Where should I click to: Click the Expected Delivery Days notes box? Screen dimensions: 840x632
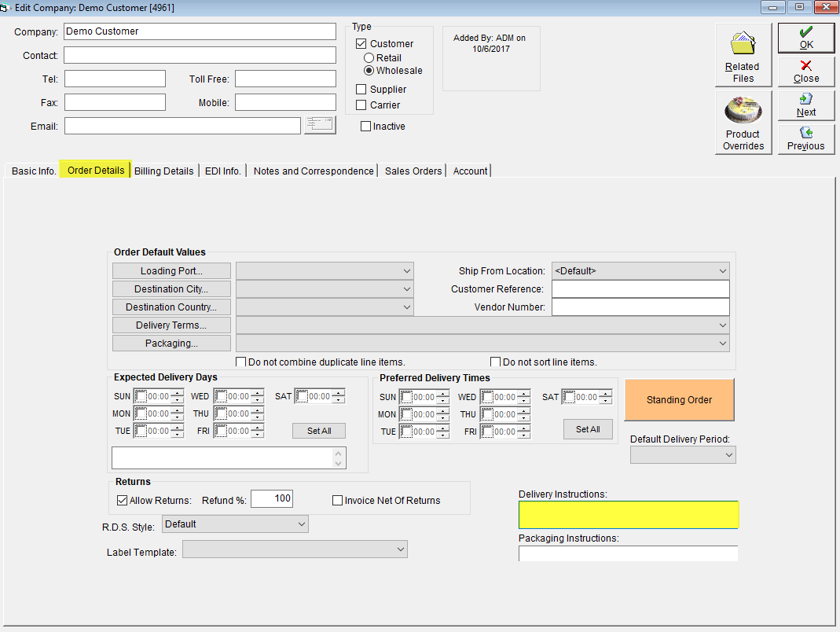(x=229, y=458)
